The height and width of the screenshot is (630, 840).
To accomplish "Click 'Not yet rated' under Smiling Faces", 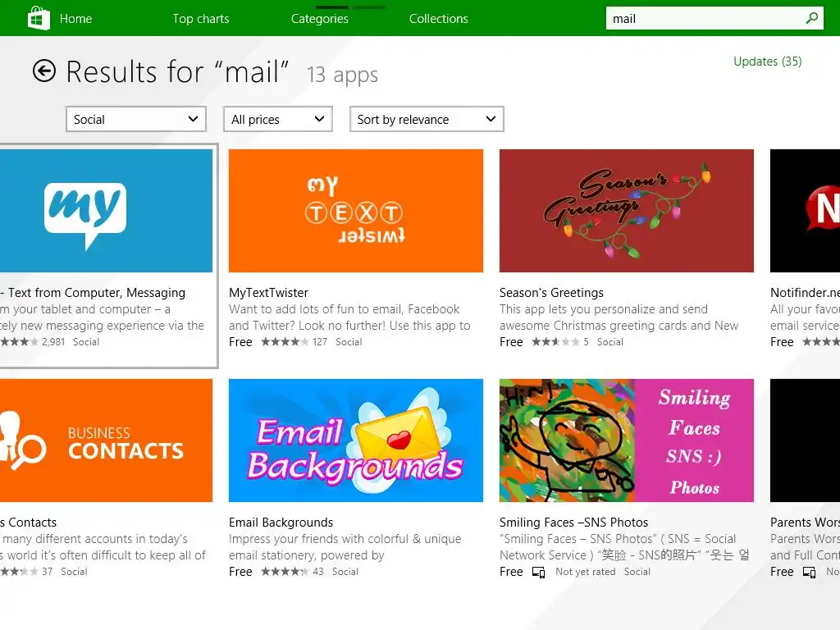I will (x=586, y=572).
